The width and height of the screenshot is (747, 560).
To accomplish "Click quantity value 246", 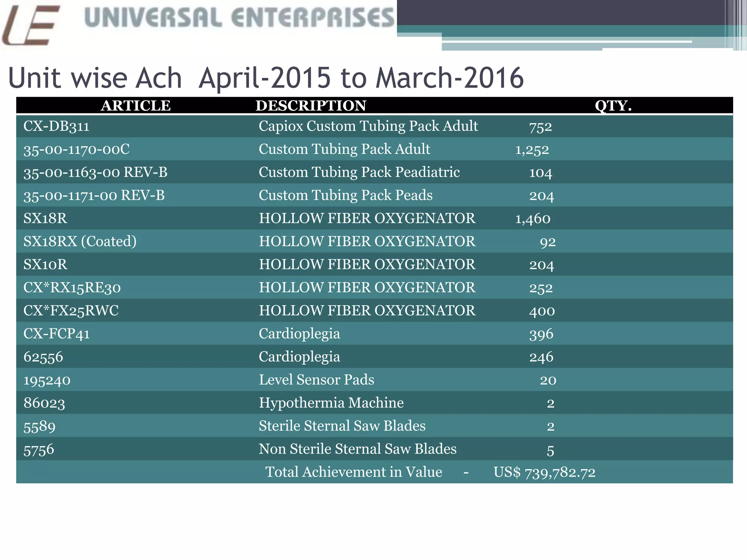I will coord(541,357).
